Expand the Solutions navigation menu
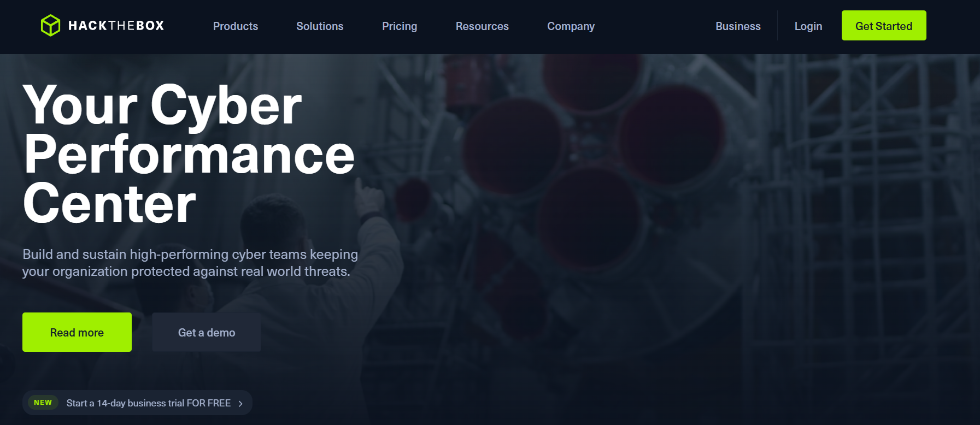Screen dimensions: 980x425 320,26
